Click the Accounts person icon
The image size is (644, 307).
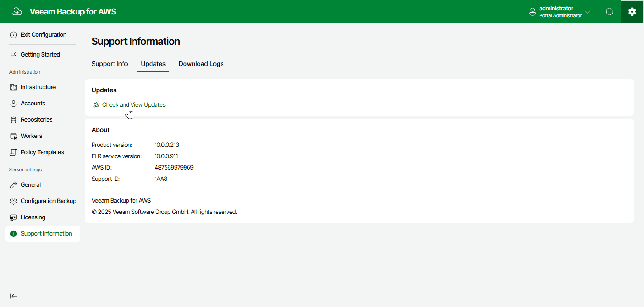click(x=14, y=104)
